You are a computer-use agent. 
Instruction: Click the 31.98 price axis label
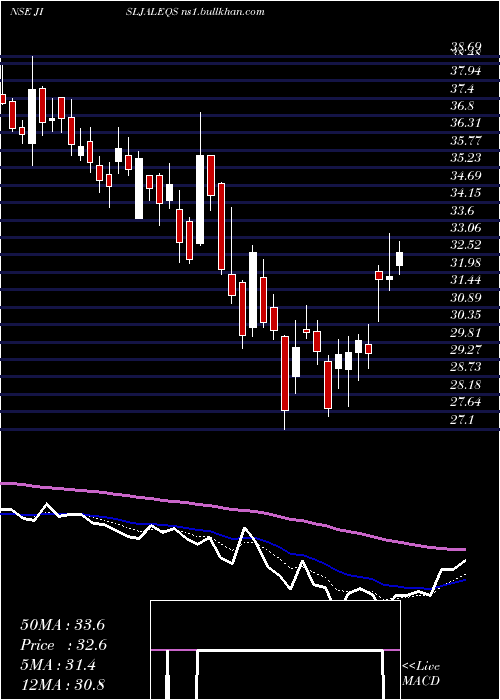pyautogui.click(x=465, y=263)
